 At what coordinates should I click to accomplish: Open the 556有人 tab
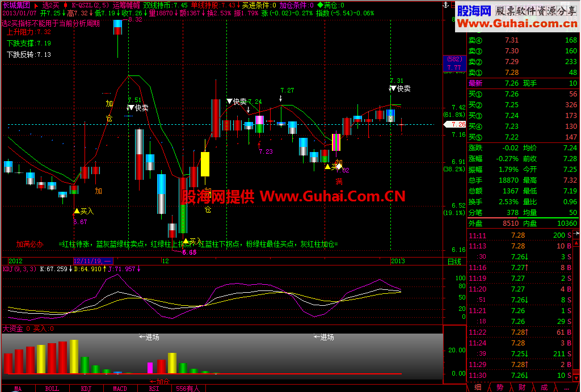187,389
